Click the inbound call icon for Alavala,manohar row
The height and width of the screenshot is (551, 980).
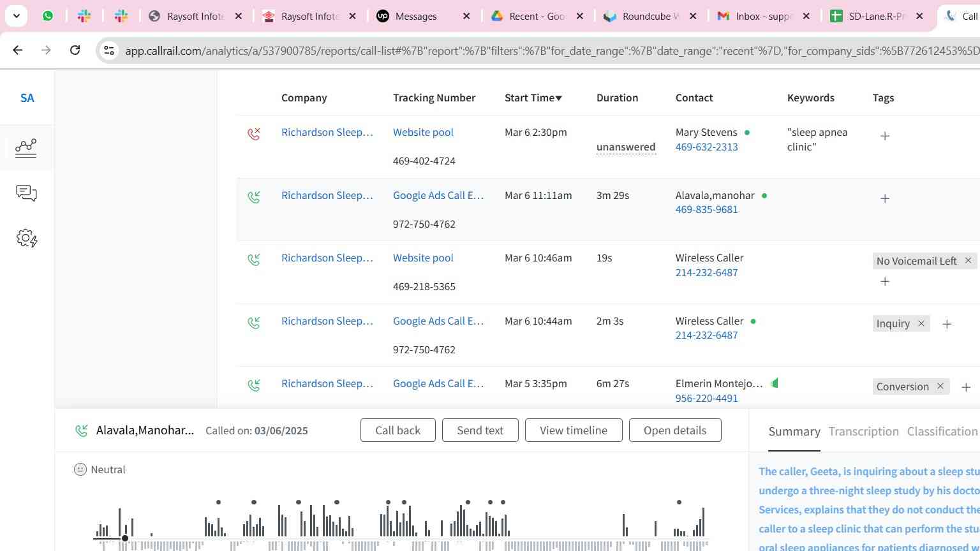click(254, 197)
